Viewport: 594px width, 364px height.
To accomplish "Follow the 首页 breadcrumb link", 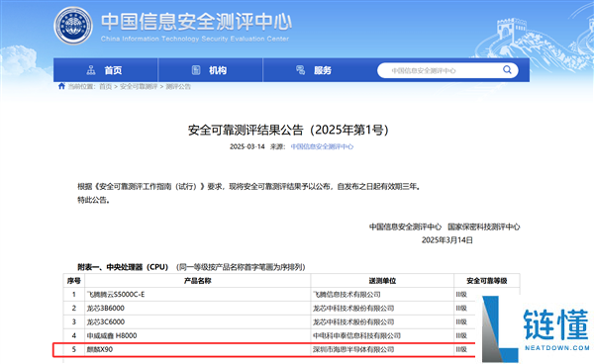I will coord(105,87).
